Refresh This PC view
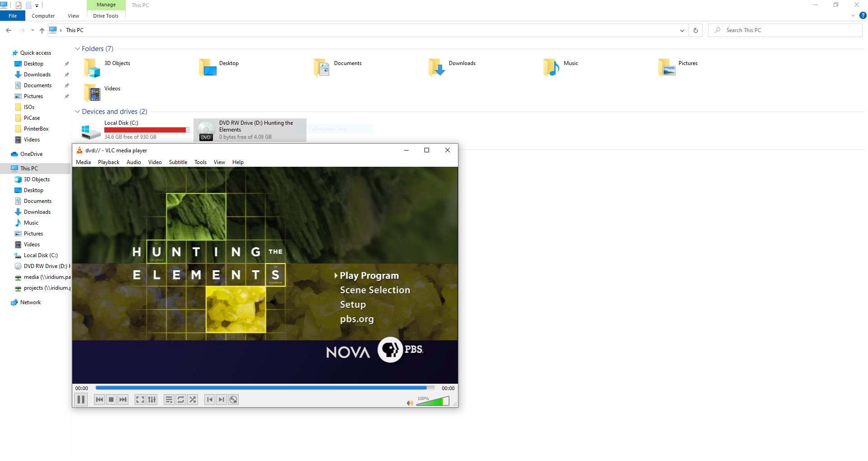Viewport: 868px width, 461px height. [696, 30]
